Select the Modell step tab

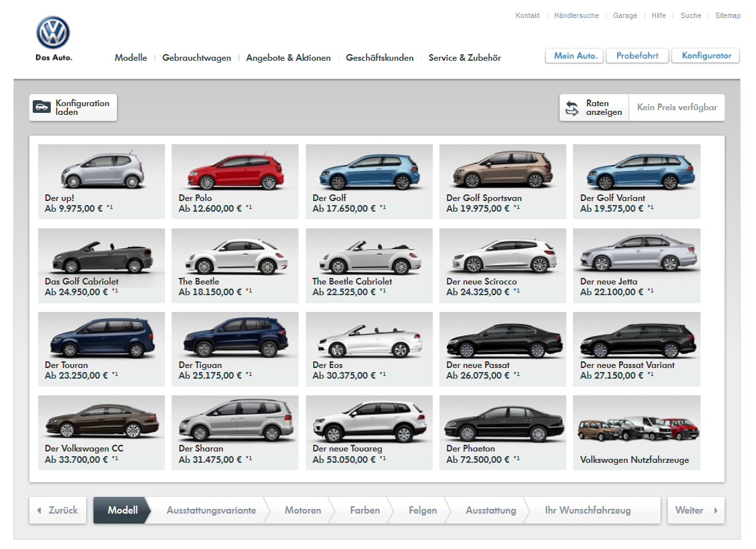tap(122, 510)
